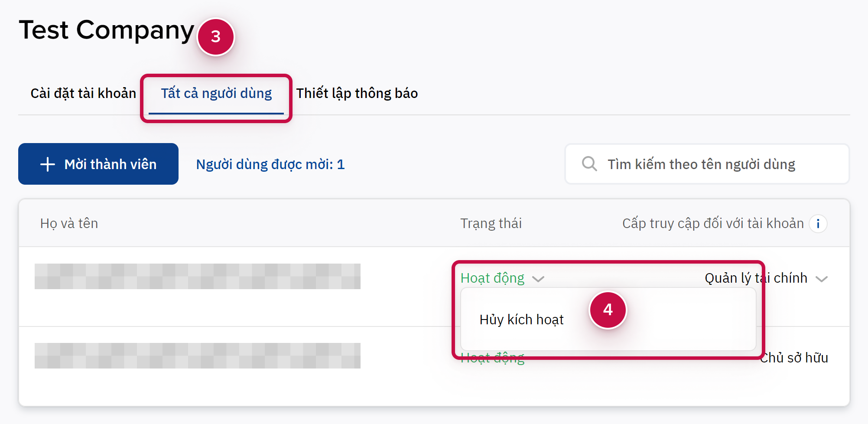
Task: Click the red step 3 badge
Action: [216, 37]
